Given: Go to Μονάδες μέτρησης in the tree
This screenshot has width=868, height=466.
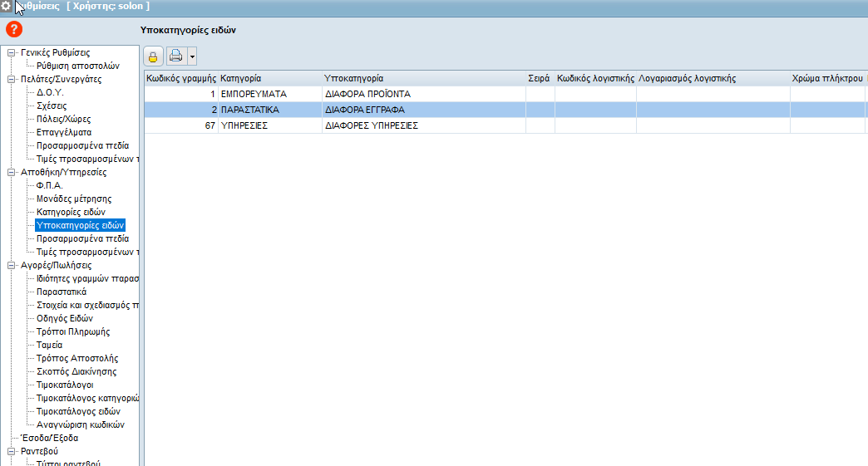Looking at the screenshot, I should [x=74, y=199].
